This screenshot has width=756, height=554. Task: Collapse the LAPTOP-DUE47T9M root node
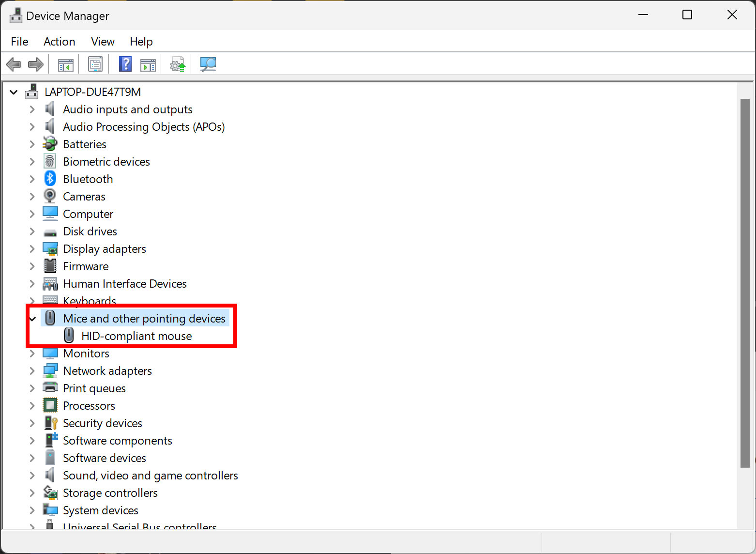tap(14, 92)
